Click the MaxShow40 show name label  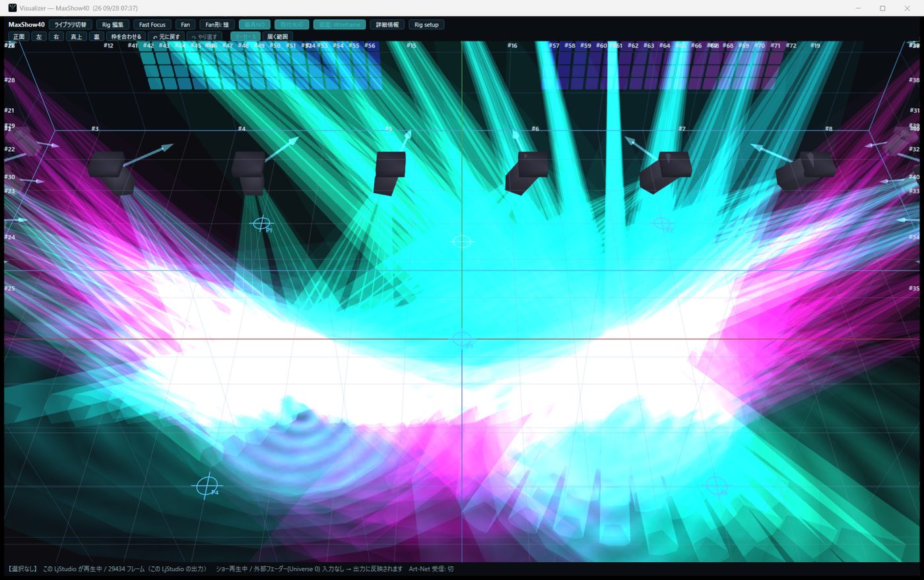[x=26, y=25]
